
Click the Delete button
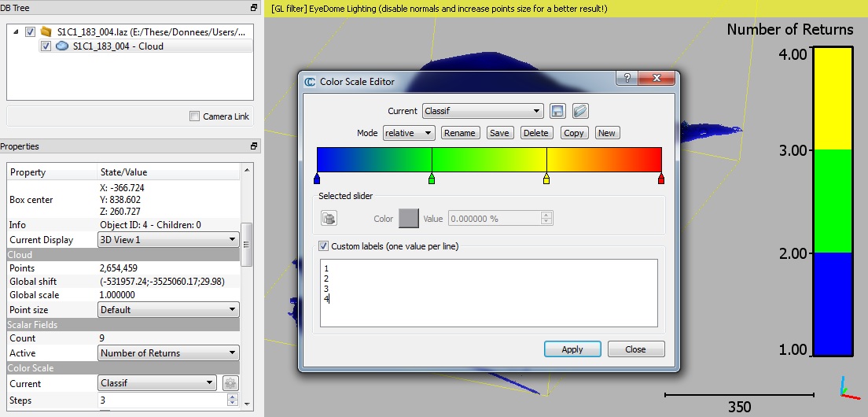(536, 133)
